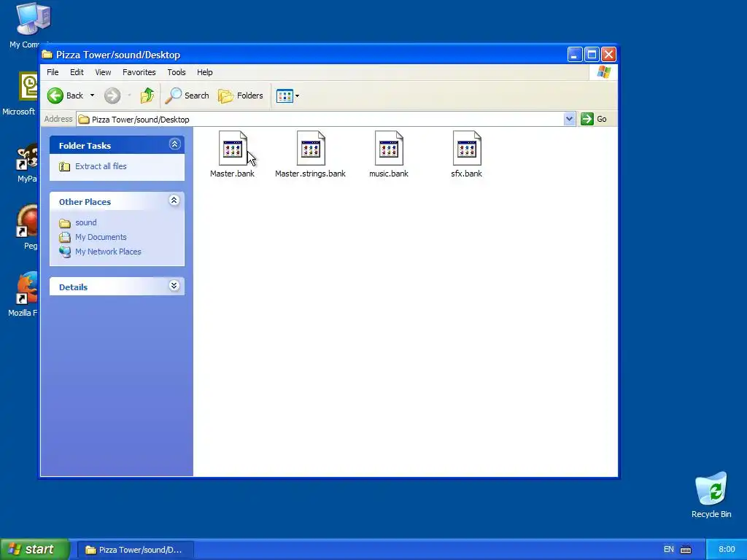Viewport: 747px width, 560px height.
Task: Click the greyed Forward arrow button
Action: 112,96
